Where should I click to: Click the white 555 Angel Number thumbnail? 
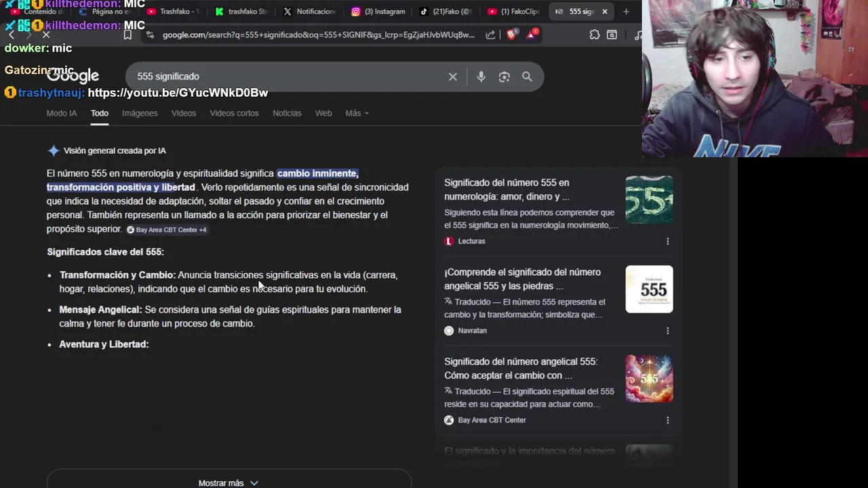(x=649, y=289)
